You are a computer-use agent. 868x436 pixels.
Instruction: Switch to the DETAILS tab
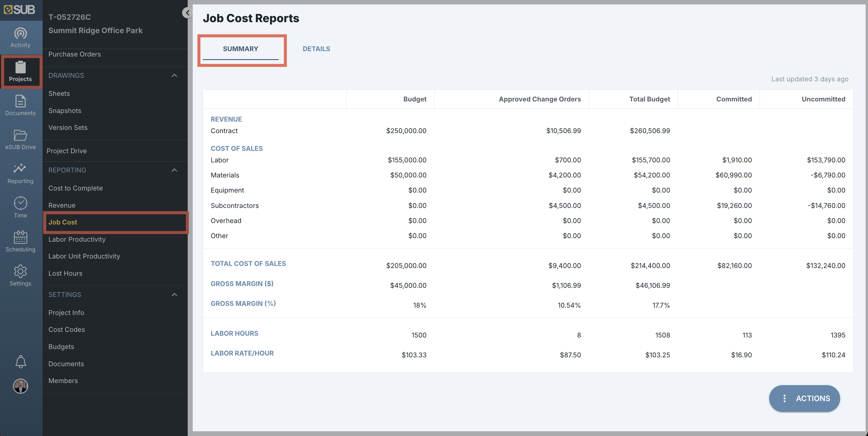(x=316, y=49)
